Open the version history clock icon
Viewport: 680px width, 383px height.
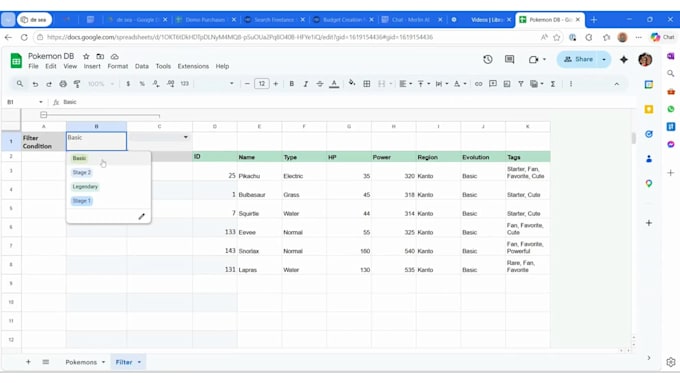click(x=487, y=59)
